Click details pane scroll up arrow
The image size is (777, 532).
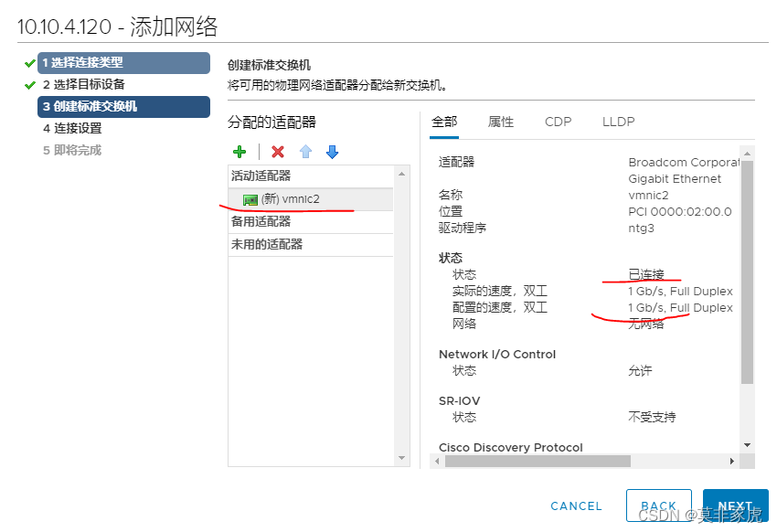point(747,154)
